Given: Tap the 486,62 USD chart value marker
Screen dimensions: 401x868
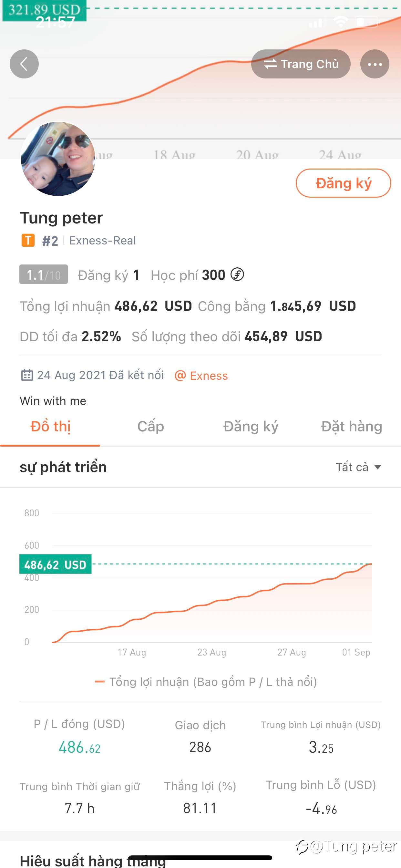Looking at the screenshot, I should [x=56, y=564].
